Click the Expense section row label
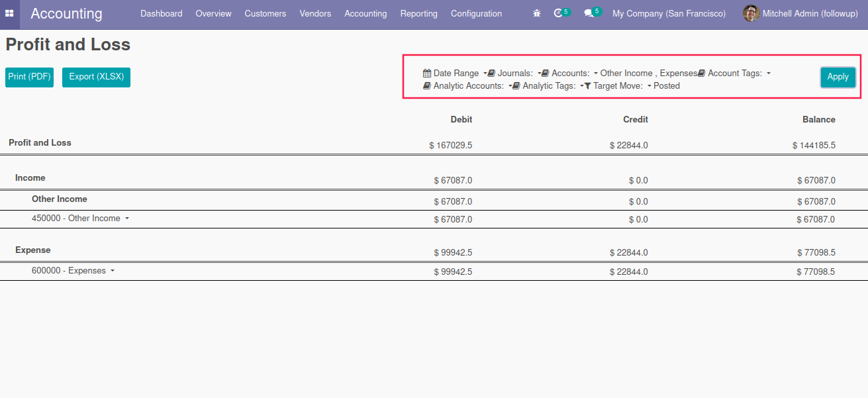The width and height of the screenshot is (868, 398). (33, 250)
